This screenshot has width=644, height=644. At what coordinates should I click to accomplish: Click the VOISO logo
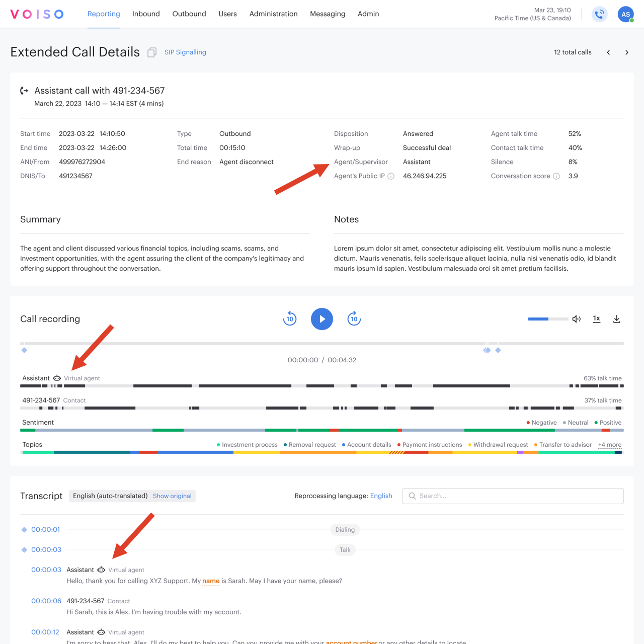(36, 14)
